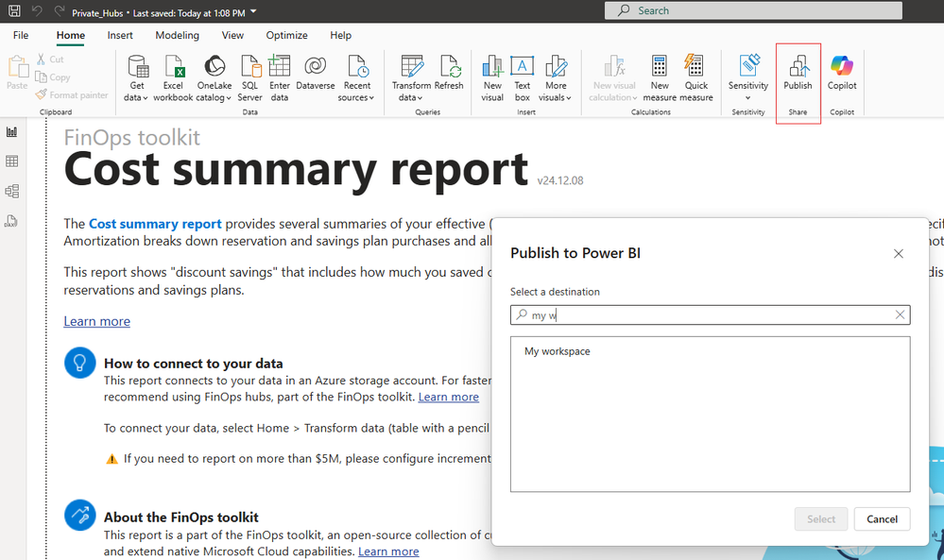
Task: Switch to Table view in left sidebar
Action: (11, 161)
